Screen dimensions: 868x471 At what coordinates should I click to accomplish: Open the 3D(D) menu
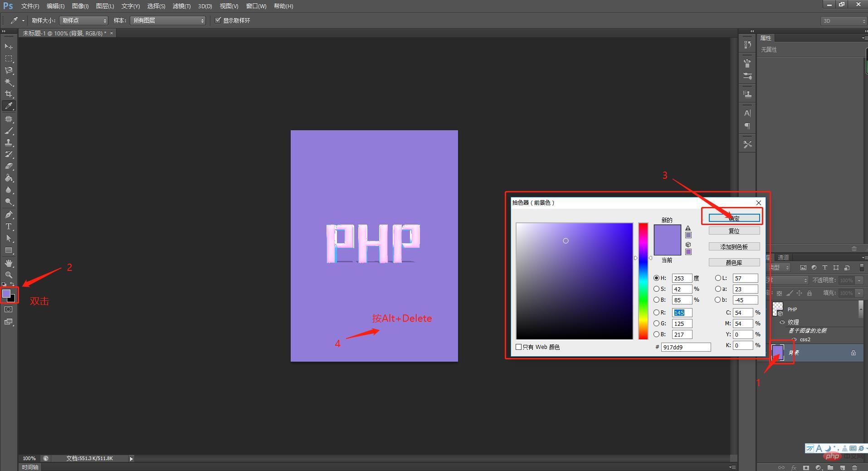pos(205,6)
